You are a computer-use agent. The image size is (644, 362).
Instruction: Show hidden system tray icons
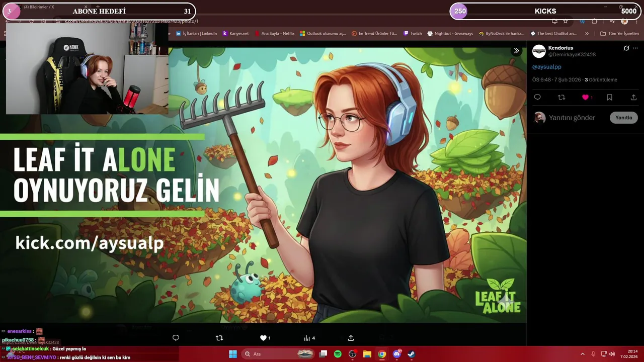583,354
